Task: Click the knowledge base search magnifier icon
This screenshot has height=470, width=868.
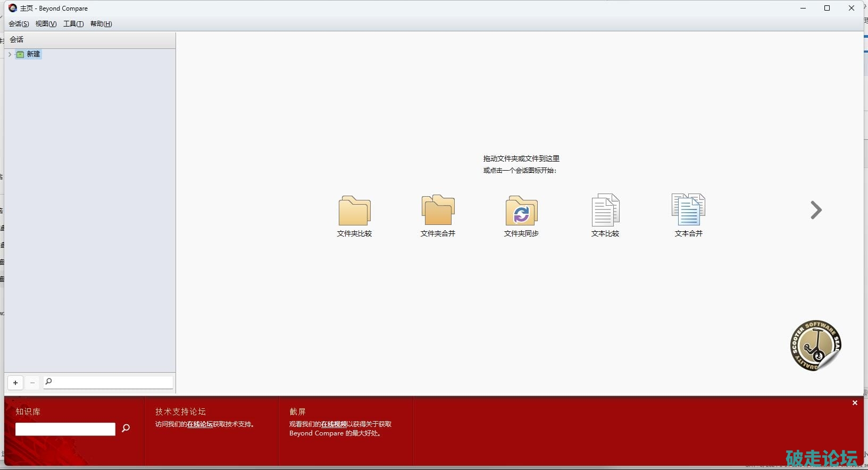Action: pos(126,428)
